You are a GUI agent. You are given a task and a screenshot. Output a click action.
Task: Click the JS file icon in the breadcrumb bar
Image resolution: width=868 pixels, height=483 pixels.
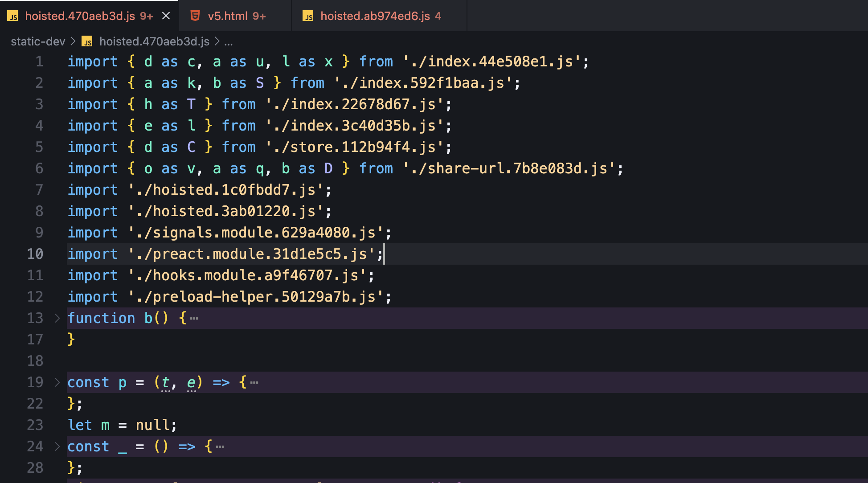pos(87,41)
